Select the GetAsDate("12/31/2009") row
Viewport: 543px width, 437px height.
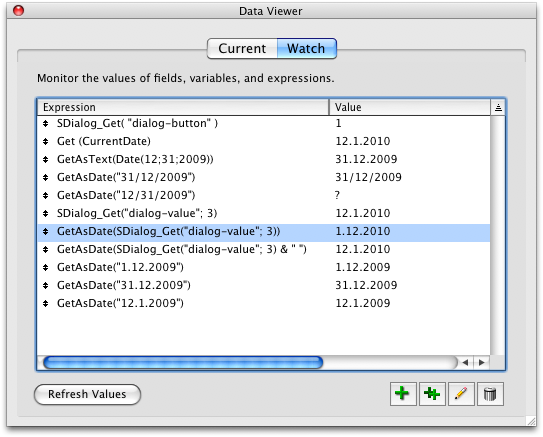264,195
